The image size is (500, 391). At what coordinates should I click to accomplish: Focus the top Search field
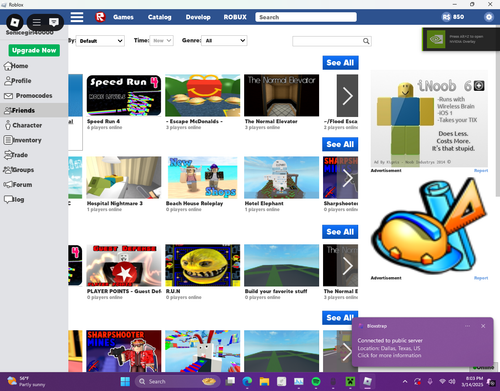306,17
